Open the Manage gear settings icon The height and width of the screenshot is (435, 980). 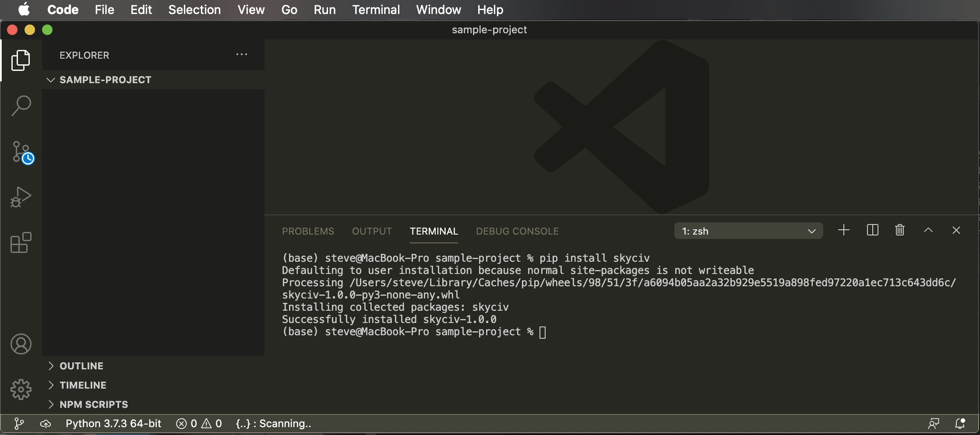pos(21,389)
